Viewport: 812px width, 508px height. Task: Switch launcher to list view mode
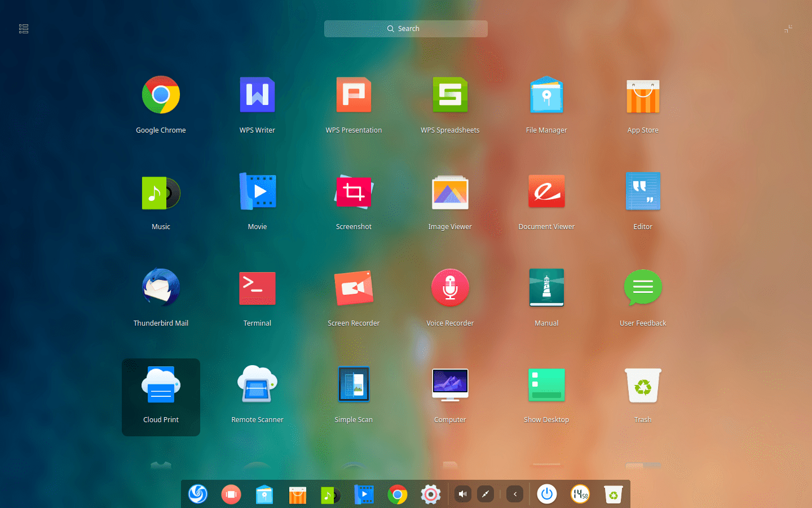pyautogui.click(x=23, y=28)
